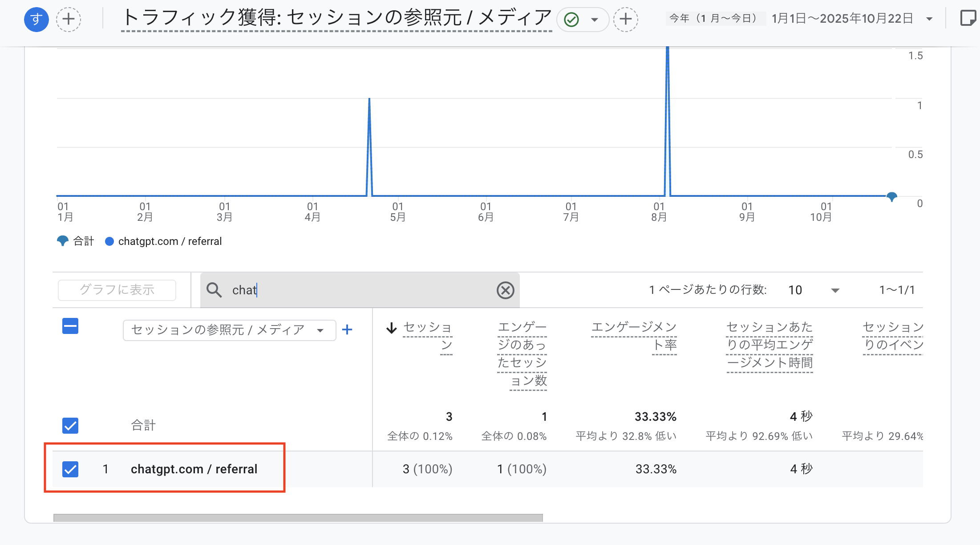Toggle the select-all checkbox in table header
980x545 pixels.
(x=70, y=326)
